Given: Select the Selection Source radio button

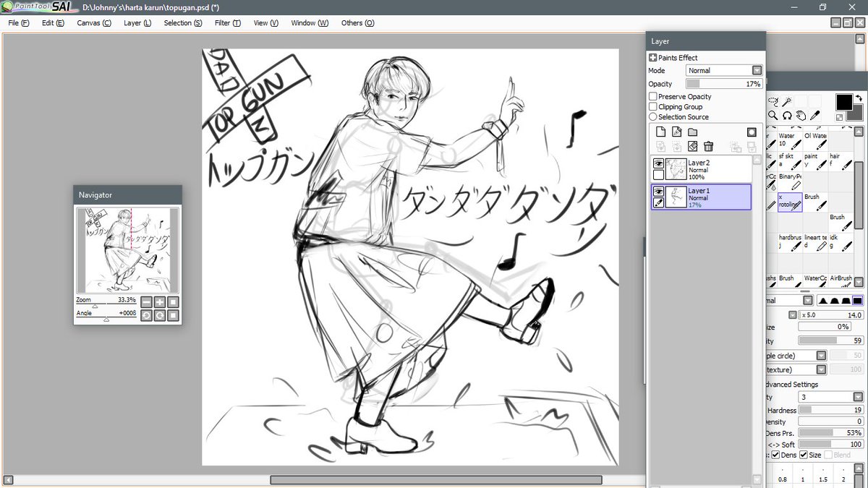Looking at the screenshot, I should (x=653, y=116).
